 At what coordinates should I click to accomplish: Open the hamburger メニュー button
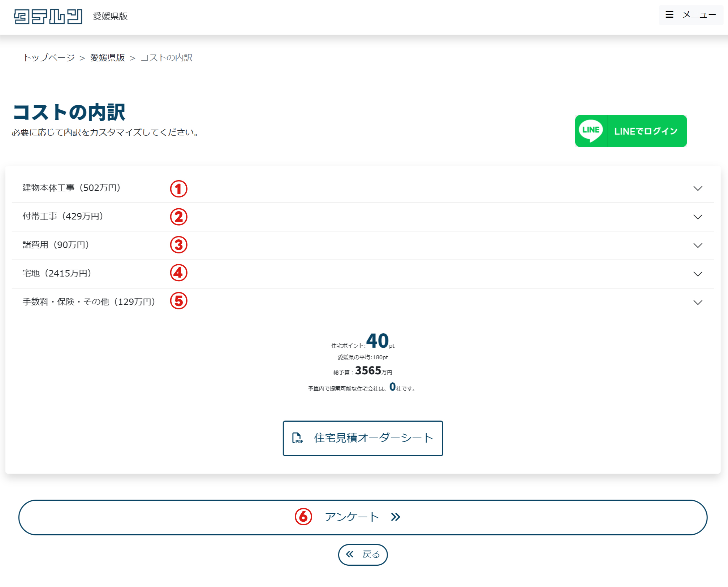[x=690, y=15]
